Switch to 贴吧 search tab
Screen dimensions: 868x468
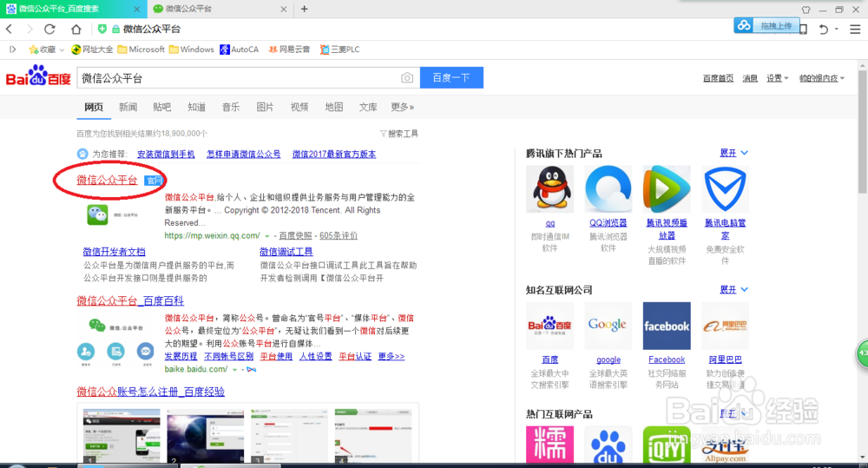[161, 107]
